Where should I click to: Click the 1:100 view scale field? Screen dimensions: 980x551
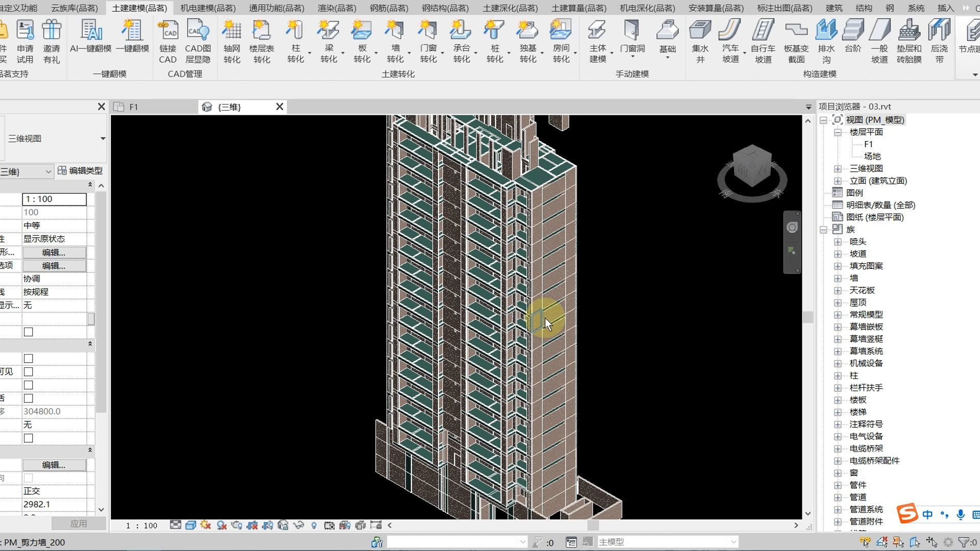tap(54, 199)
